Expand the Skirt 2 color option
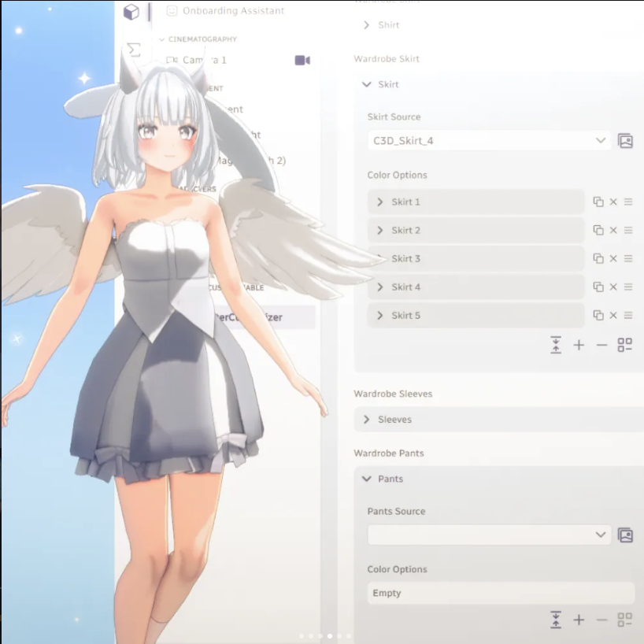This screenshot has height=644, width=644. 380,231
